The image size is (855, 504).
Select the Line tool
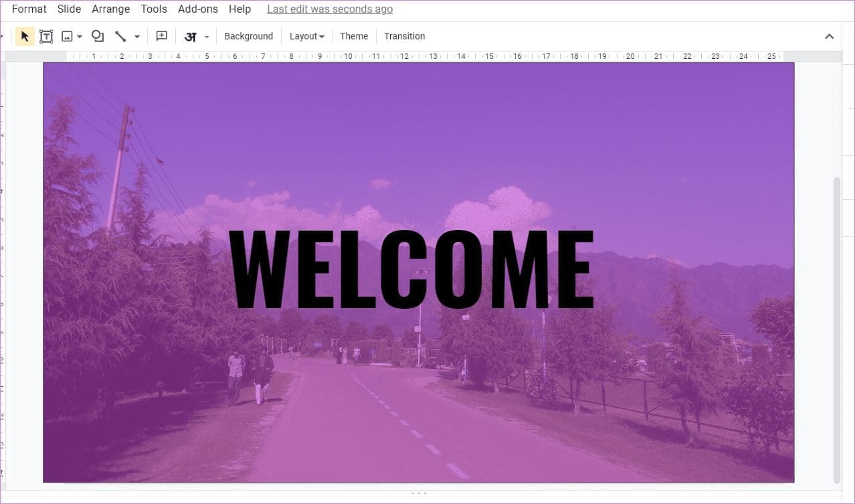point(120,36)
